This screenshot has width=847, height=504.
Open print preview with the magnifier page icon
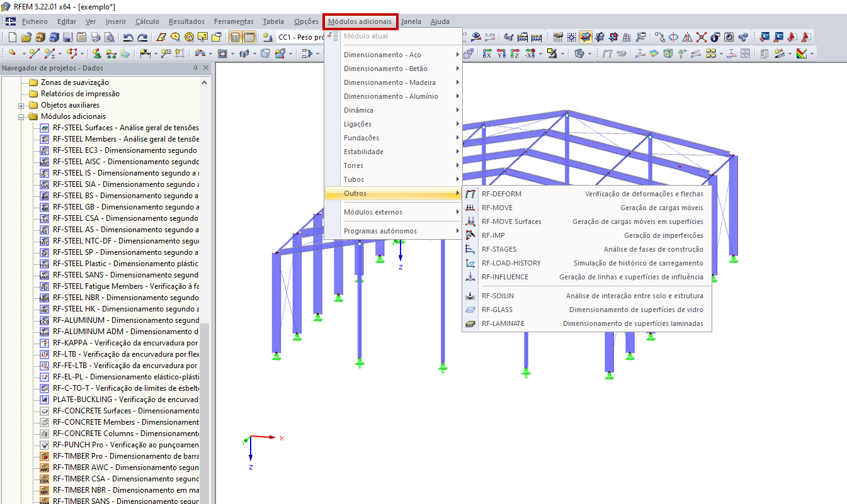110,37
